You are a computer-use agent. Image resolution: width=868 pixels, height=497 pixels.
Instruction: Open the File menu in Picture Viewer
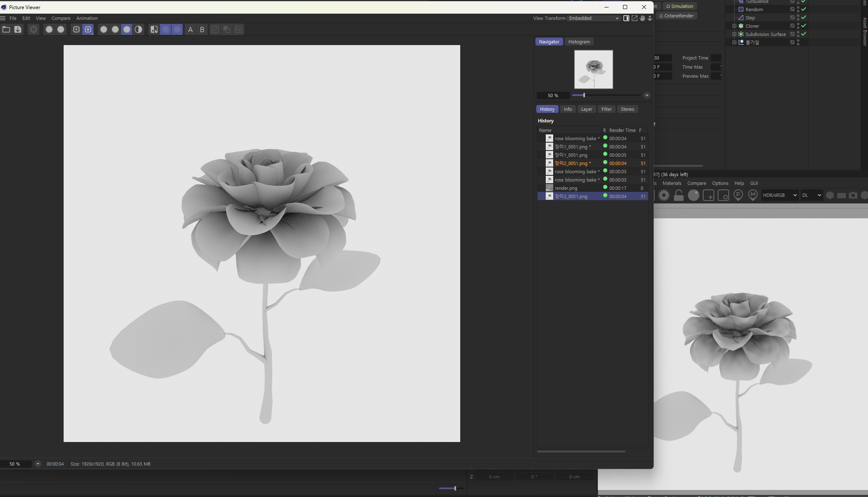point(13,18)
